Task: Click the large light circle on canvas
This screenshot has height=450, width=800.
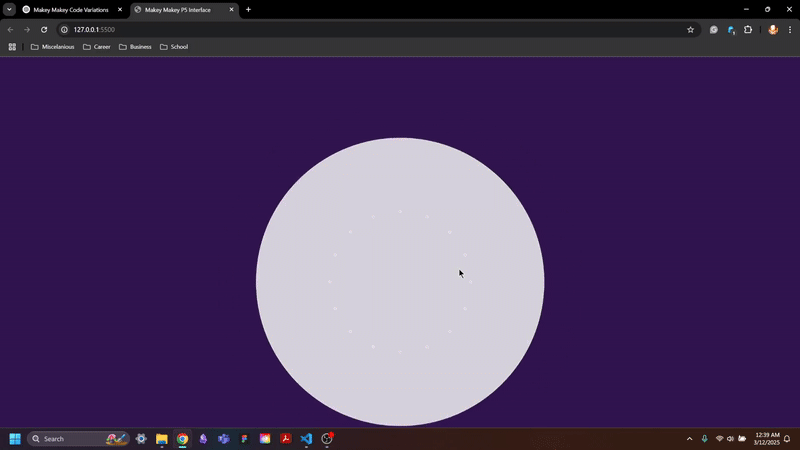Action: click(400, 282)
